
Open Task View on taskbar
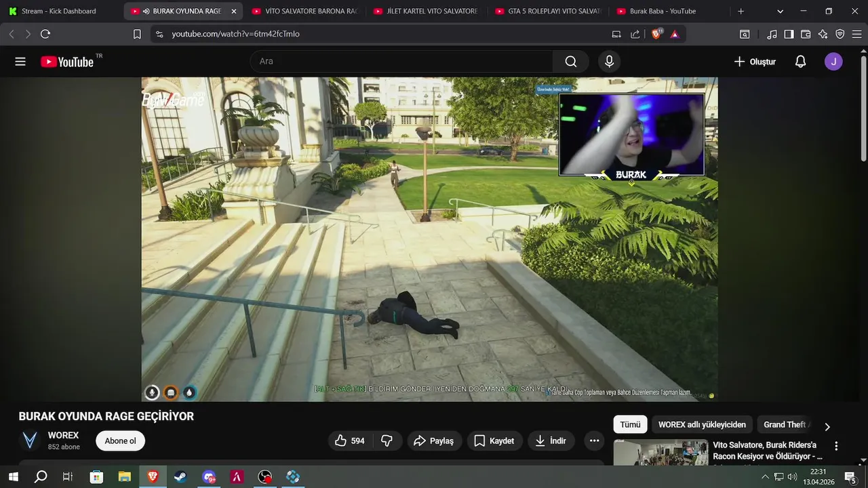pos(68,477)
